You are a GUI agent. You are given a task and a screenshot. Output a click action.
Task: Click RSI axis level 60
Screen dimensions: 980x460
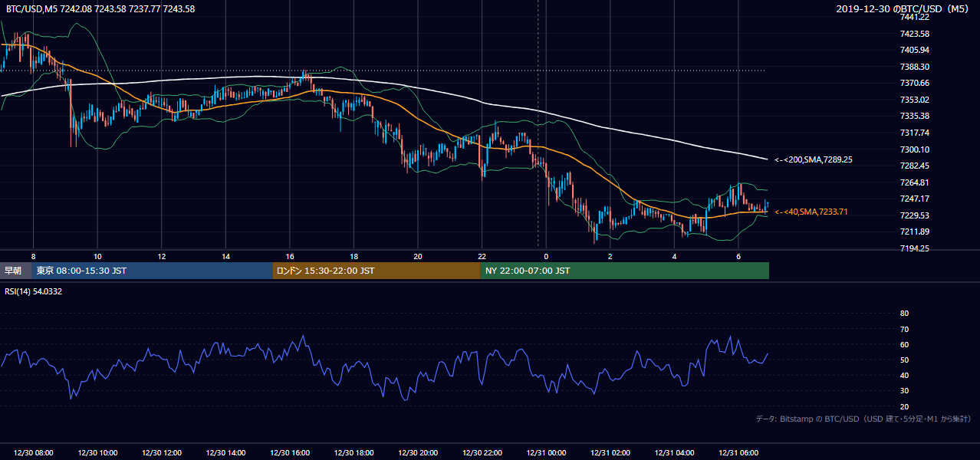(x=904, y=344)
